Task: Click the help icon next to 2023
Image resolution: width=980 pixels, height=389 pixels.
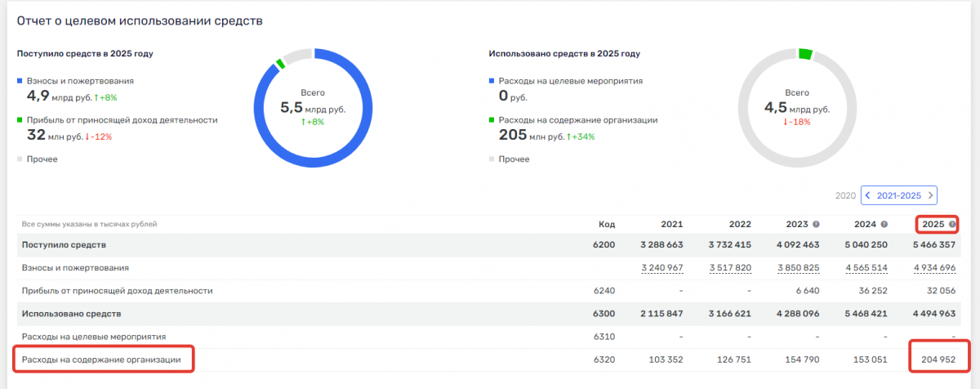Action: pyautogui.click(x=817, y=224)
